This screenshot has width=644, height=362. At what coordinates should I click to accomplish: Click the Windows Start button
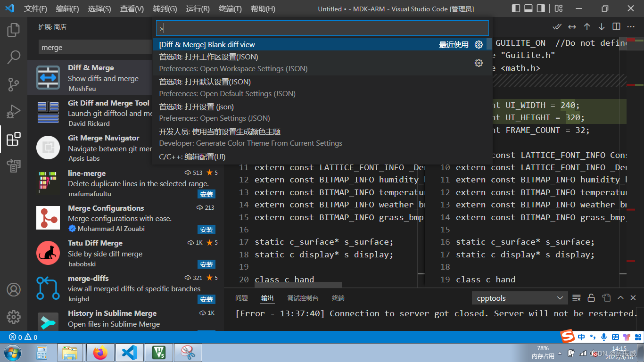click(13, 353)
